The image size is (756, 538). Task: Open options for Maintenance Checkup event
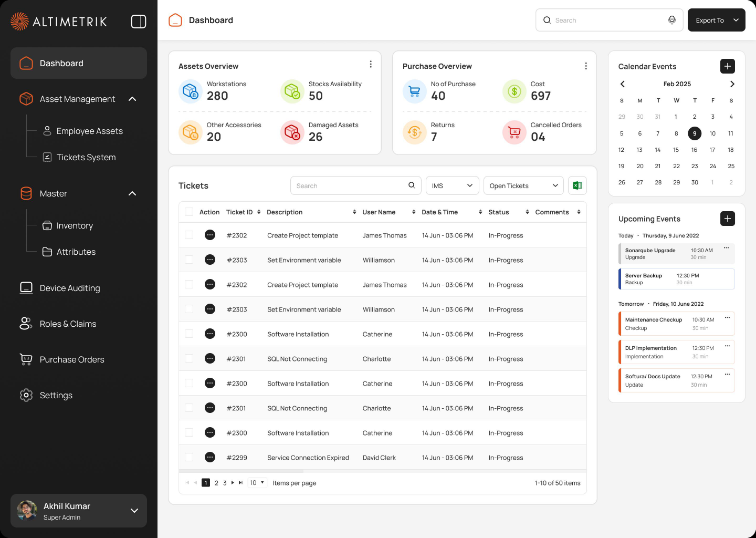pyautogui.click(x=727, y=317)
